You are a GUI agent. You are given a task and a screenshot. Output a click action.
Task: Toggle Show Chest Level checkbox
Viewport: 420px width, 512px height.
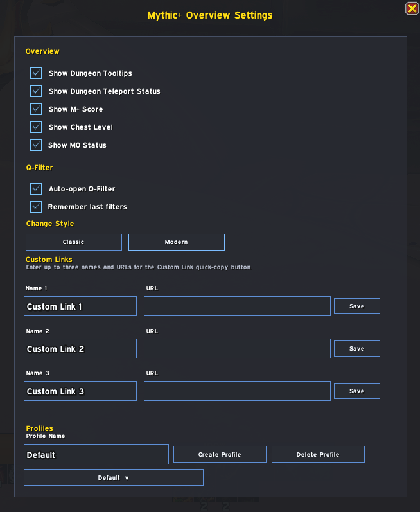[36, 127]
